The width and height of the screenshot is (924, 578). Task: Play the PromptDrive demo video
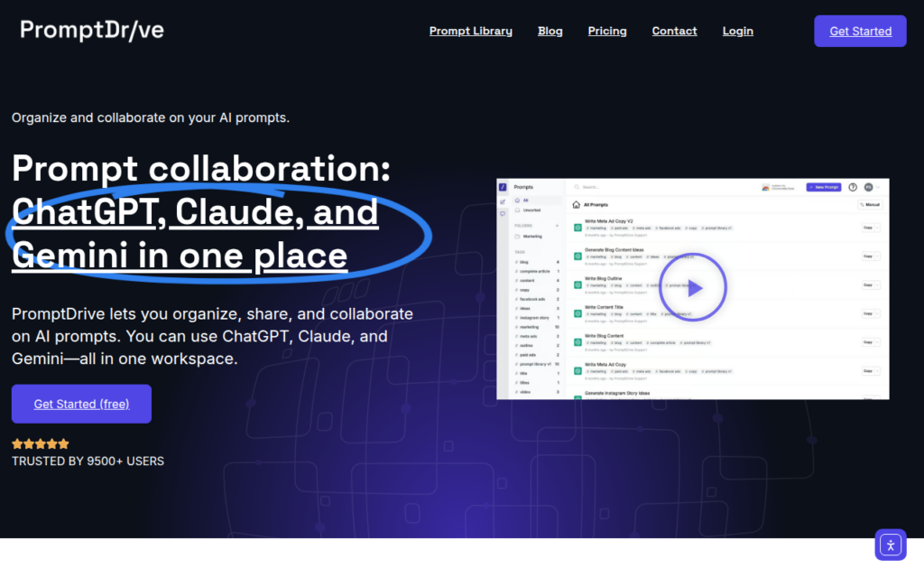692,287
